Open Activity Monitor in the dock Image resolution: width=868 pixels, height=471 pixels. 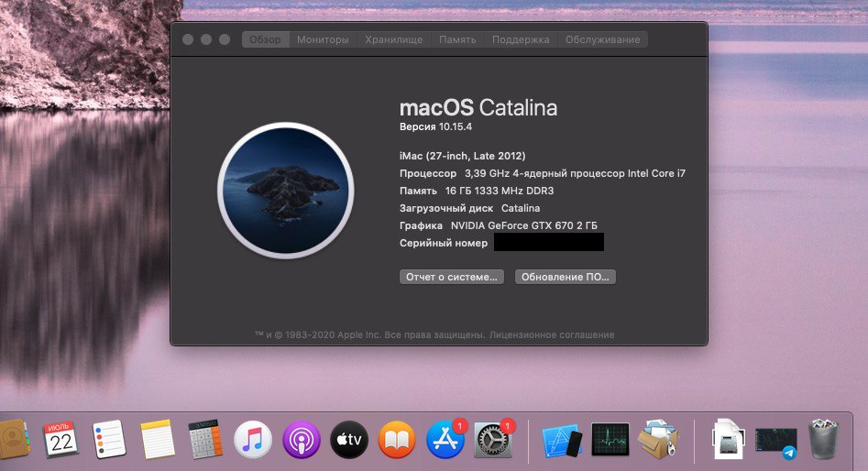coord(610,440)
